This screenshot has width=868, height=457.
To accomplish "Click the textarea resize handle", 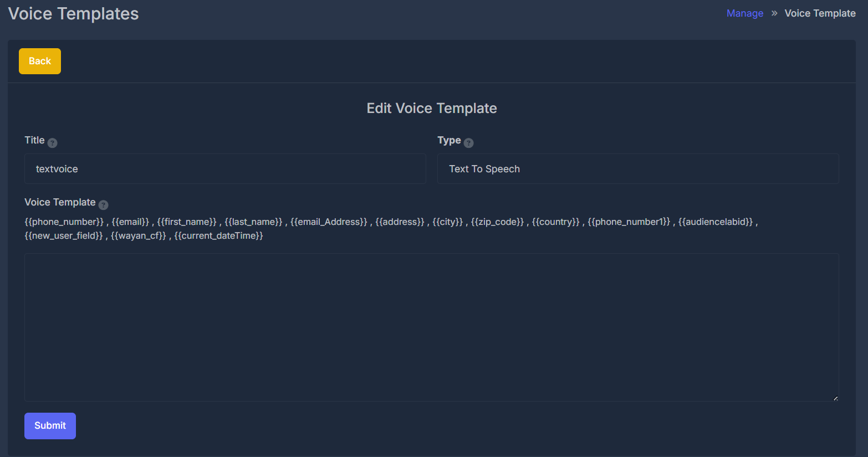I will (x=835, y=397).
